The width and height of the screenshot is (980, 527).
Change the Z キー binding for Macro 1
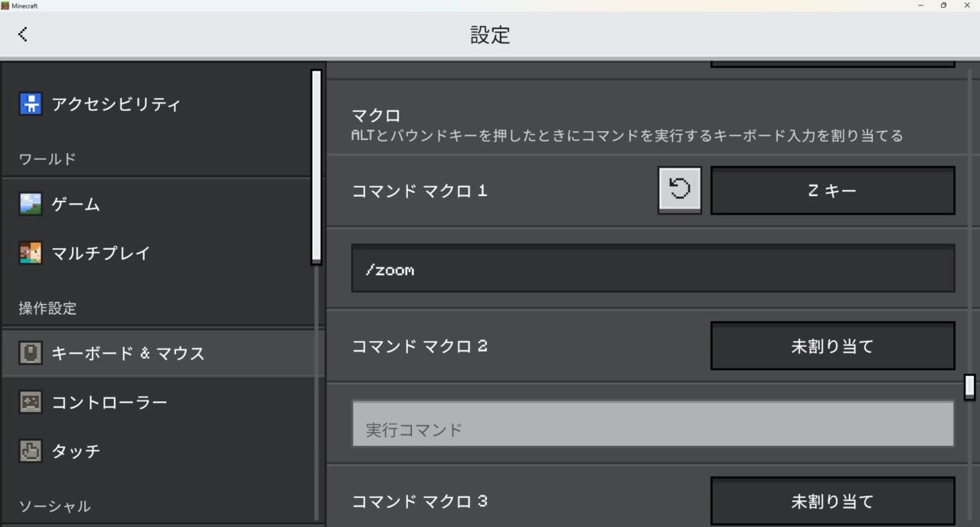(x=832, y=191)
